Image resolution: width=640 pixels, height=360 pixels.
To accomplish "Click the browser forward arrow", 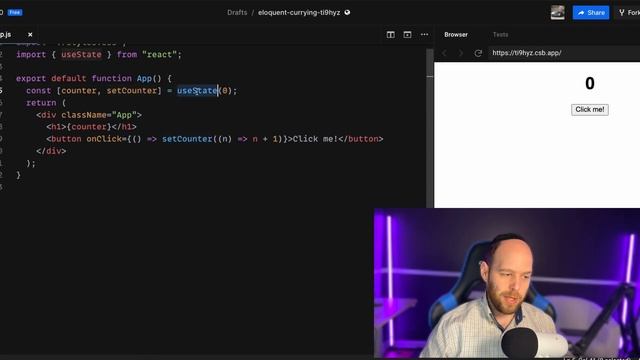I will click(x=461, y=53).
